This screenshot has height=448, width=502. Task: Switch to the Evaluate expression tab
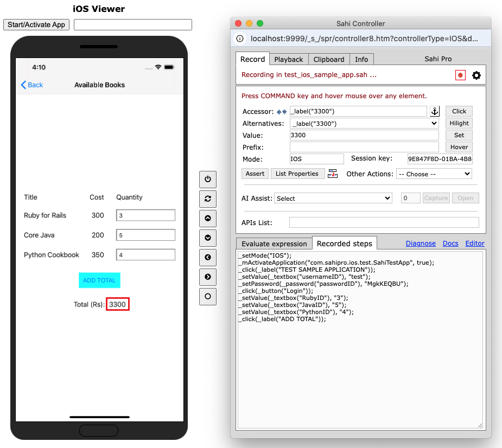click(x=274, y=244)
